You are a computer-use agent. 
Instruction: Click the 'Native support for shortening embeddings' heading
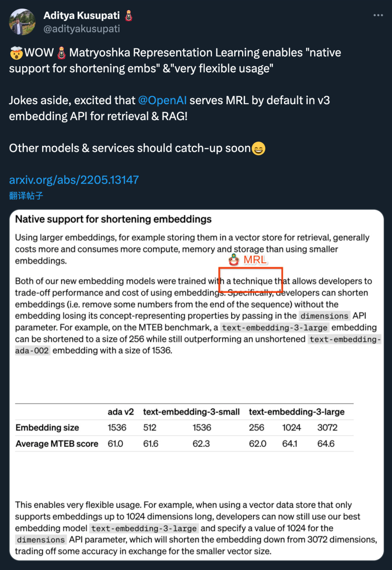(x=113, y=219)
